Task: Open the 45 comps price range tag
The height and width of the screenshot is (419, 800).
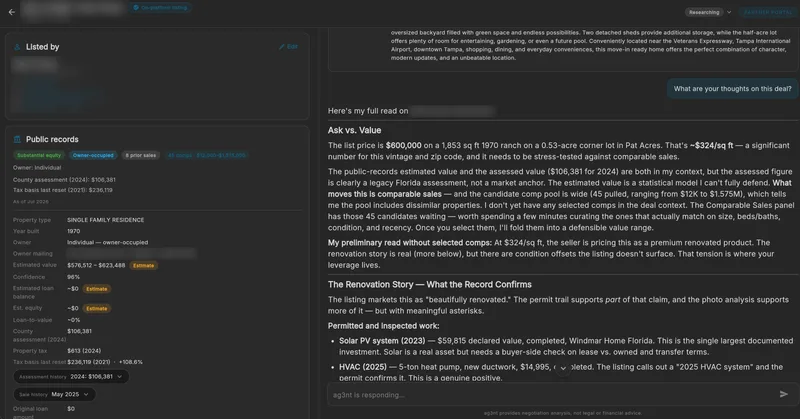Action: [x=206, y=155]
